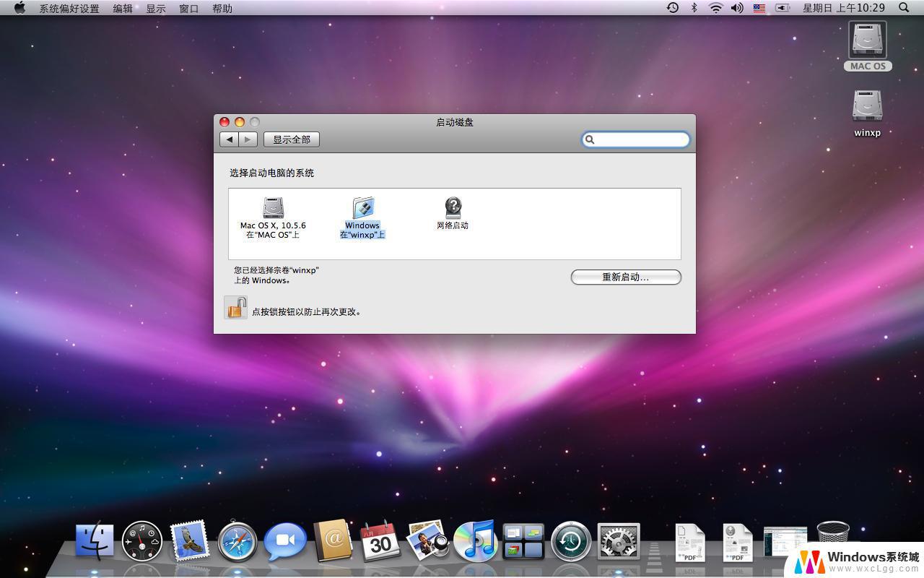Open the 编辑 menu
Screen dimensions: 924x578
click(123, 8)
